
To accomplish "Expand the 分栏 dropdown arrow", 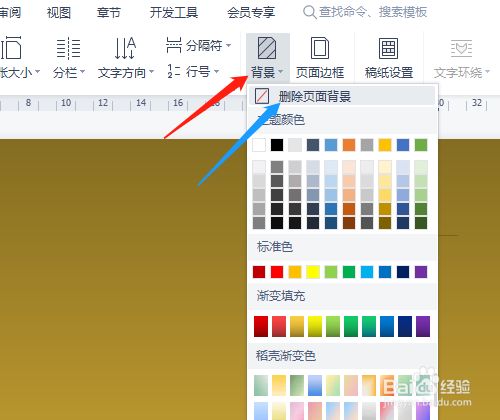I will click(x=82, y=71).
